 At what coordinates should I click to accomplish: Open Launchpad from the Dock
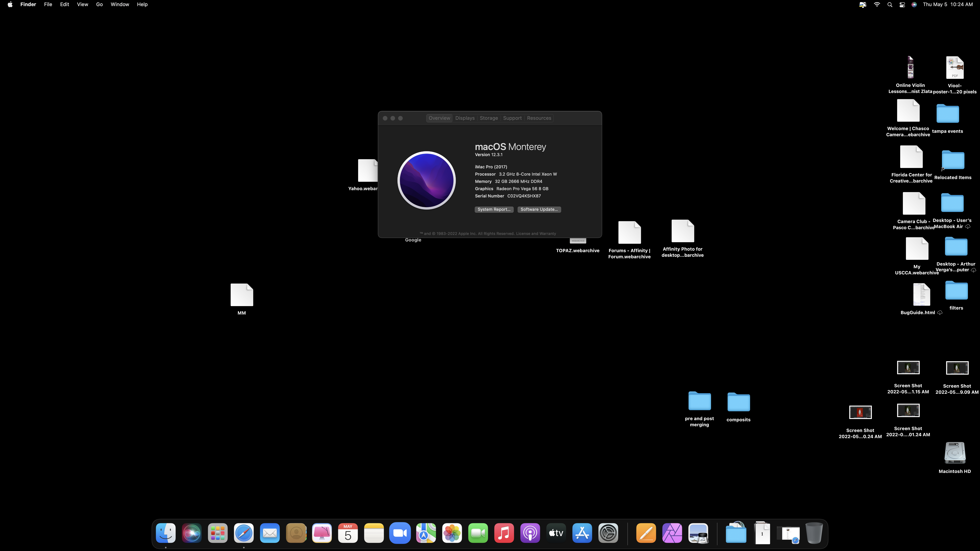click(x=218, y=533)
